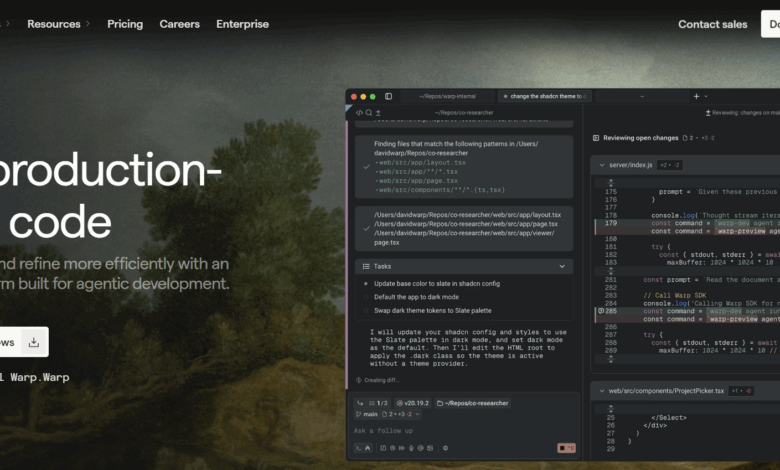This screenshot has height=470, width=780.
Task: Open the Pricing menu item
Action: click(x=125, y=24)
